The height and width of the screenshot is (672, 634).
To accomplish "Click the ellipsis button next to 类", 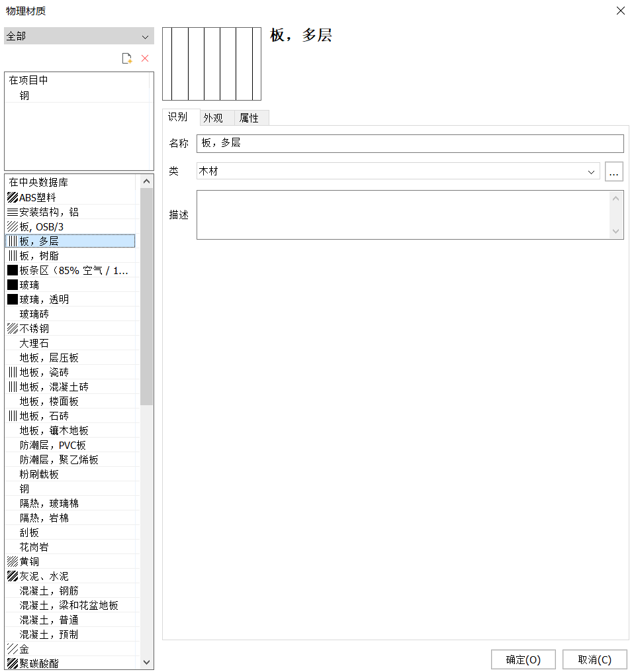I will tap(614, 171).
